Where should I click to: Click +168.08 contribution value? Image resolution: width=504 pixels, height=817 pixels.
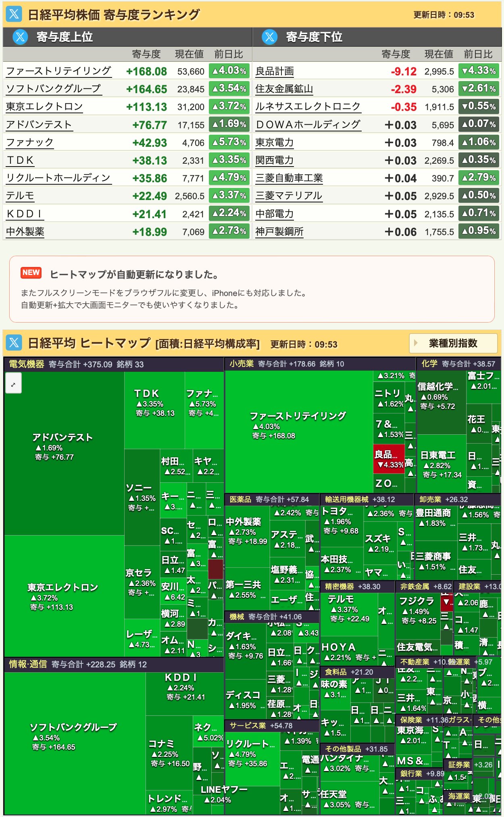point(146,72)
